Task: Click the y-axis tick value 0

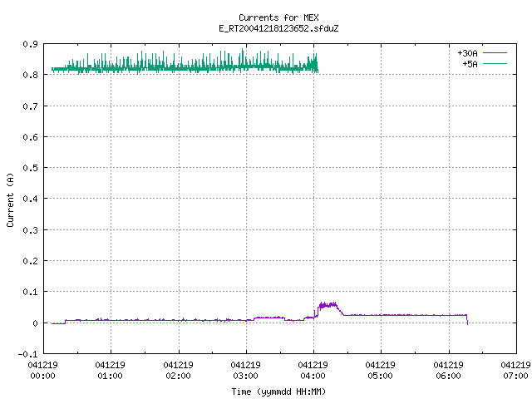Action: coord(35,323)
